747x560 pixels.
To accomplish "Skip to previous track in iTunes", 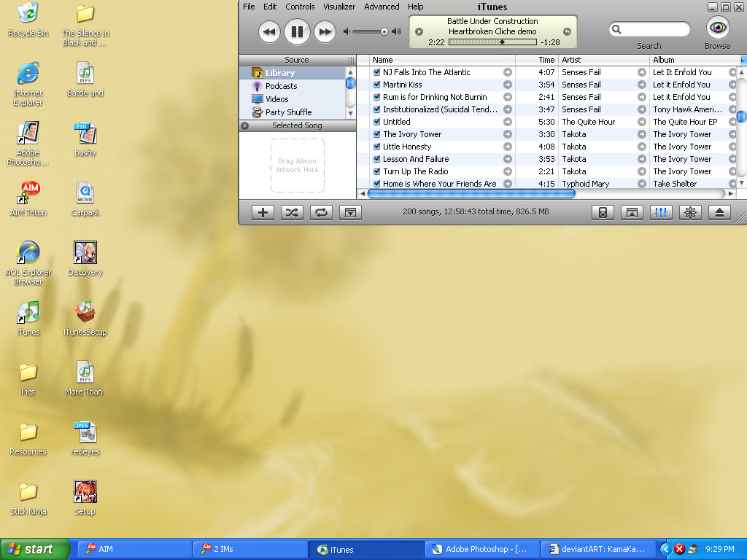I will tap(269, 32).
